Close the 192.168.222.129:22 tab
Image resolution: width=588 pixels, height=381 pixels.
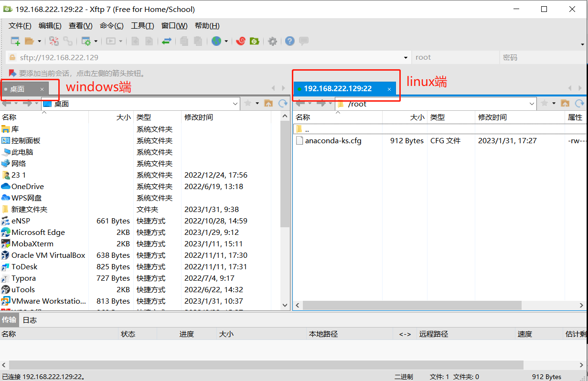[x=389, y=89]
